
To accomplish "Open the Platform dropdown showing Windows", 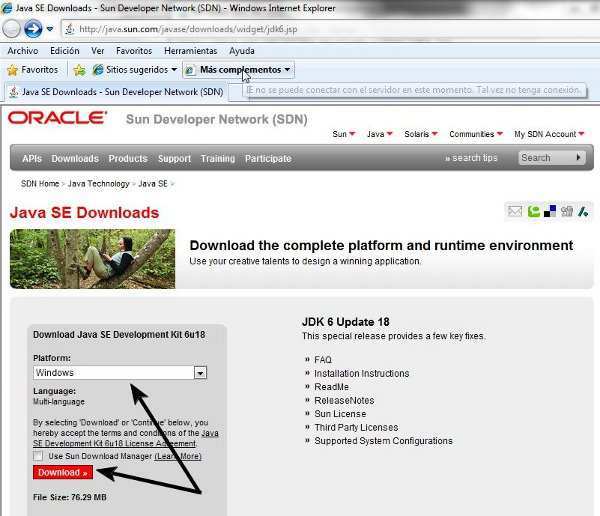I will 120,372.
